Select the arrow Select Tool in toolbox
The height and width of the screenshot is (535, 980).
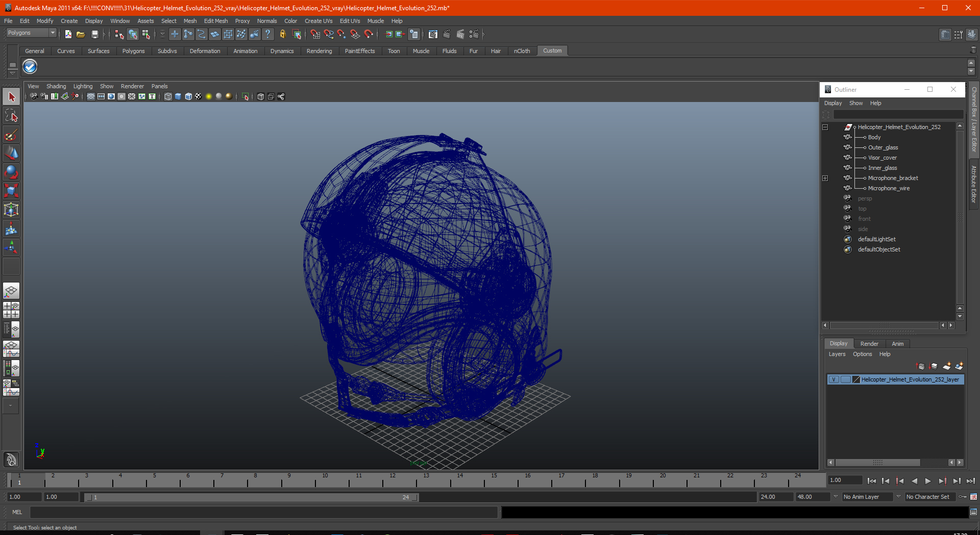coord(11,96)
